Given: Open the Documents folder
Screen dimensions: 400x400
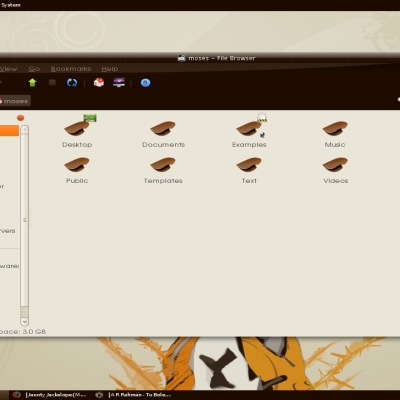Looking at the screenshot, I should pos(163,135).
